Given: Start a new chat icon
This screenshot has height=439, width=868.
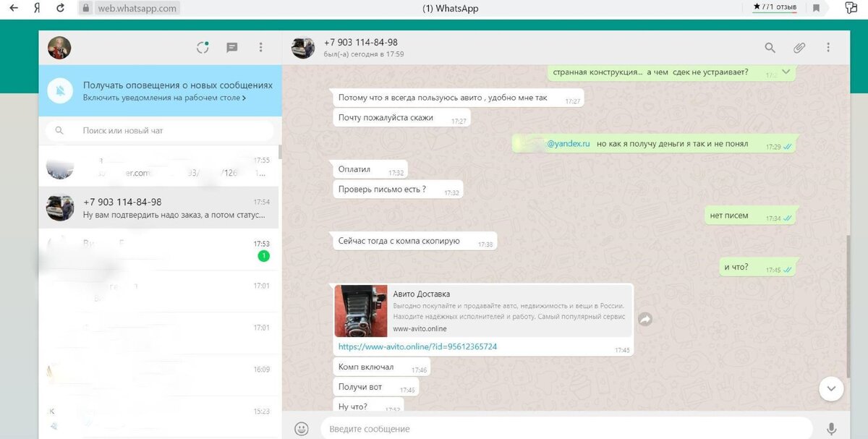Looking at the screenshot, I should click(x=232, y=48).
